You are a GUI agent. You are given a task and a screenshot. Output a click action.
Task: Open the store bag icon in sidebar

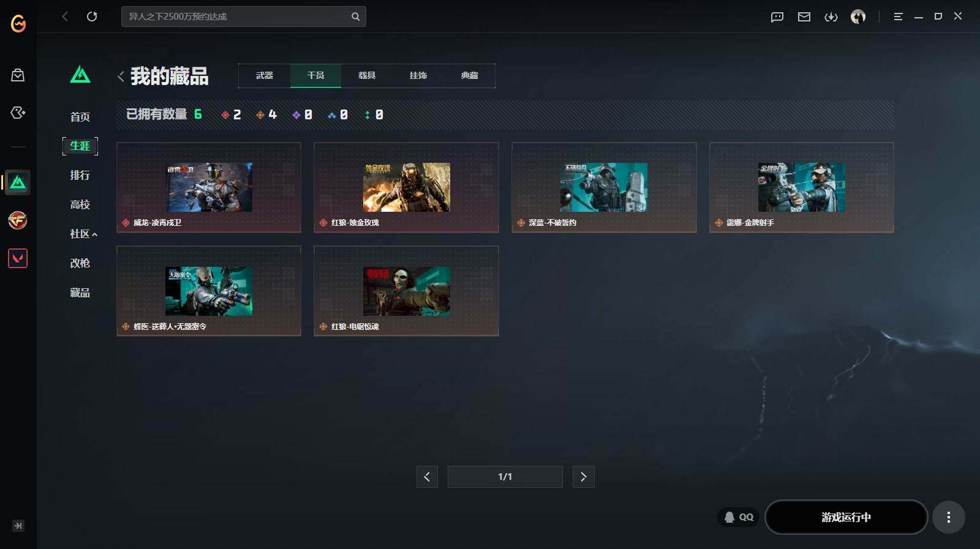(x=18, y=75)
